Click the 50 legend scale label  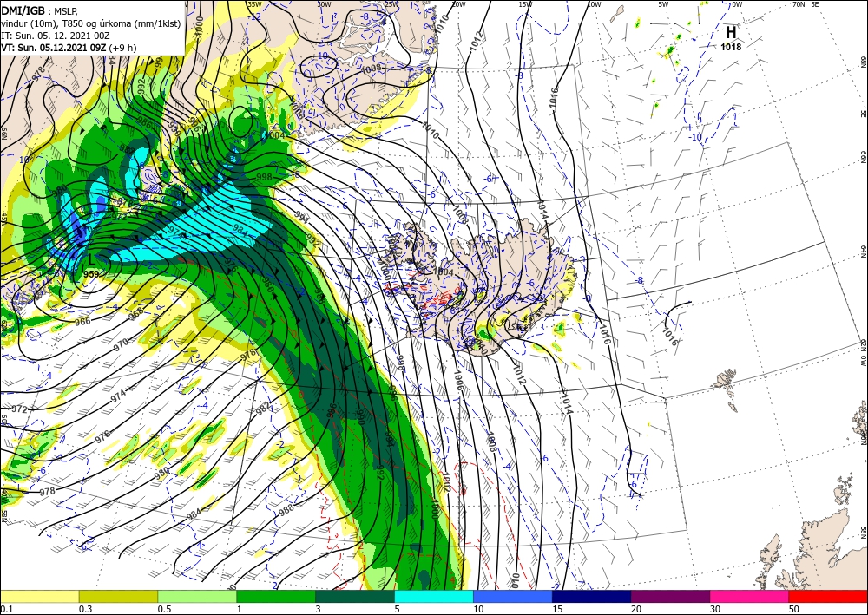tap(794, 609)
